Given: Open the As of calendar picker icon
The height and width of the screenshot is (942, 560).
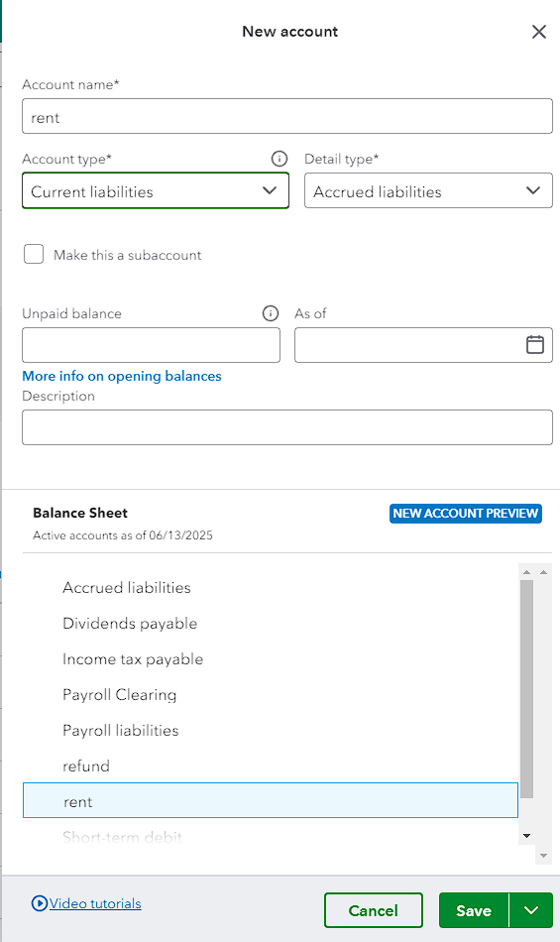Looking at the screenshot, I should [x=535, y=345].
